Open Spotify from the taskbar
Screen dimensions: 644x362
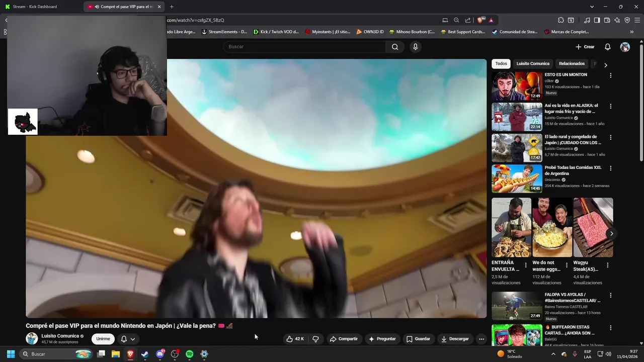[x=189, y=354]
